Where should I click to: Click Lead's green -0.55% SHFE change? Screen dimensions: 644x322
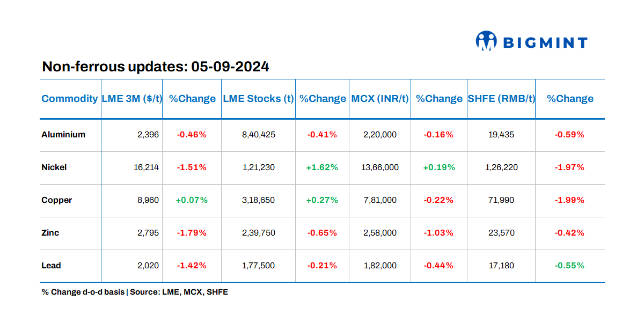pyautogui.click(x=569, y=266)
